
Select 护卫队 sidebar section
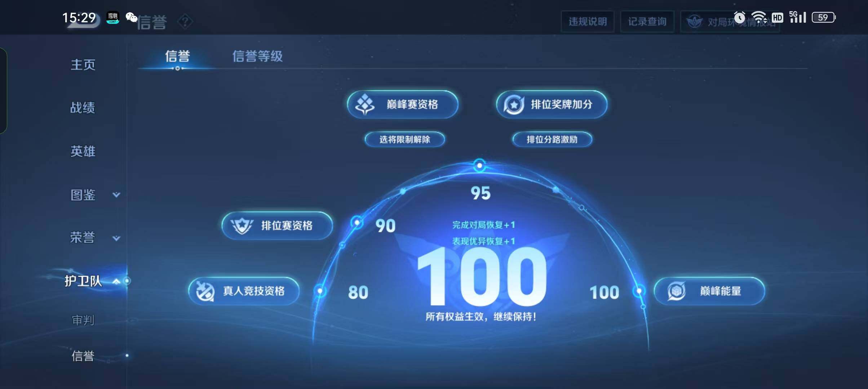tap(83, 281)
